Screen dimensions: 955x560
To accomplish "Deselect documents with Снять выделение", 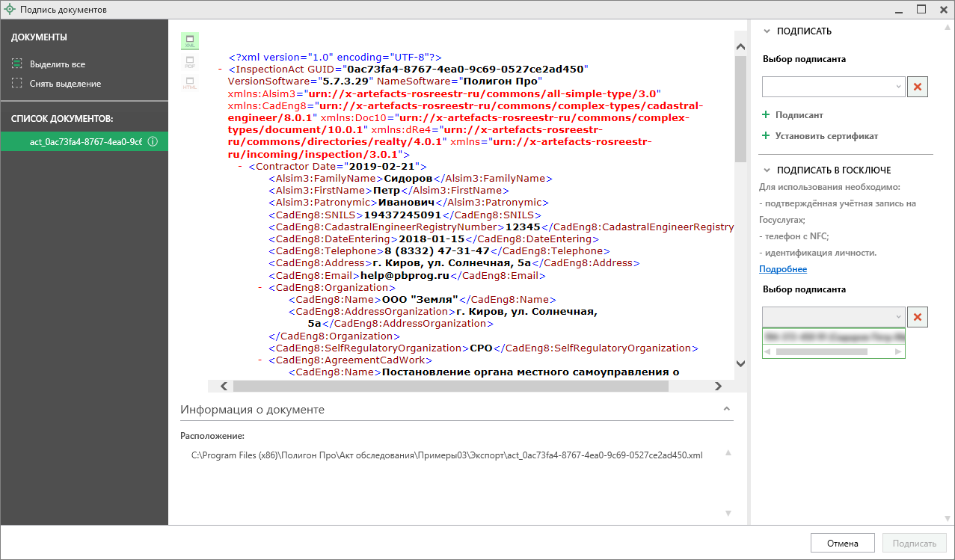I will coord(64,84).
